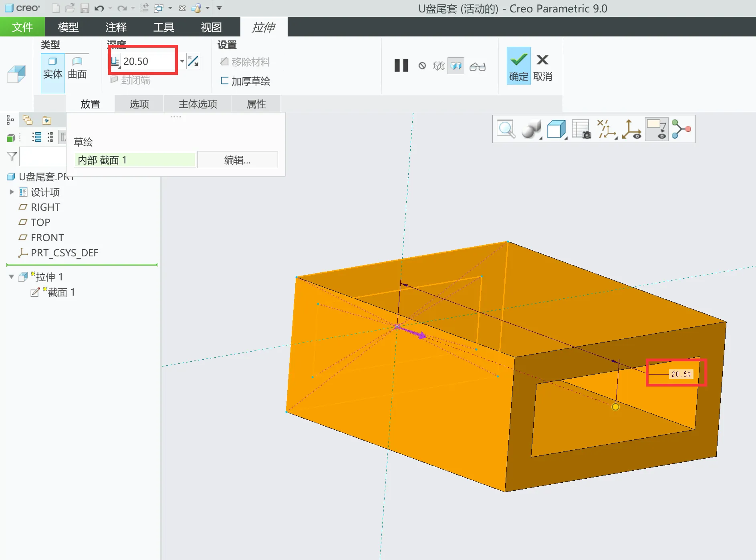Viewport: 756px width, 560px height.
Task: Collapse the 拉伸 1 feature node
Action: [x=12, y=277]
